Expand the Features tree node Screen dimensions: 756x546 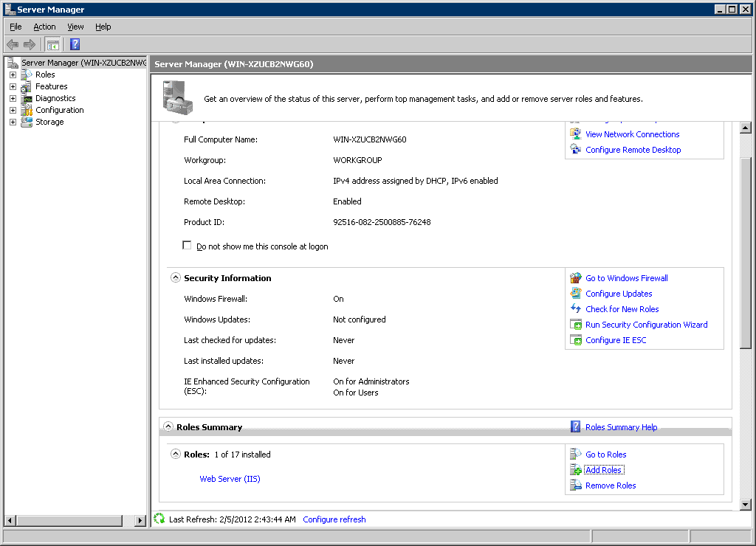point(13,87)
